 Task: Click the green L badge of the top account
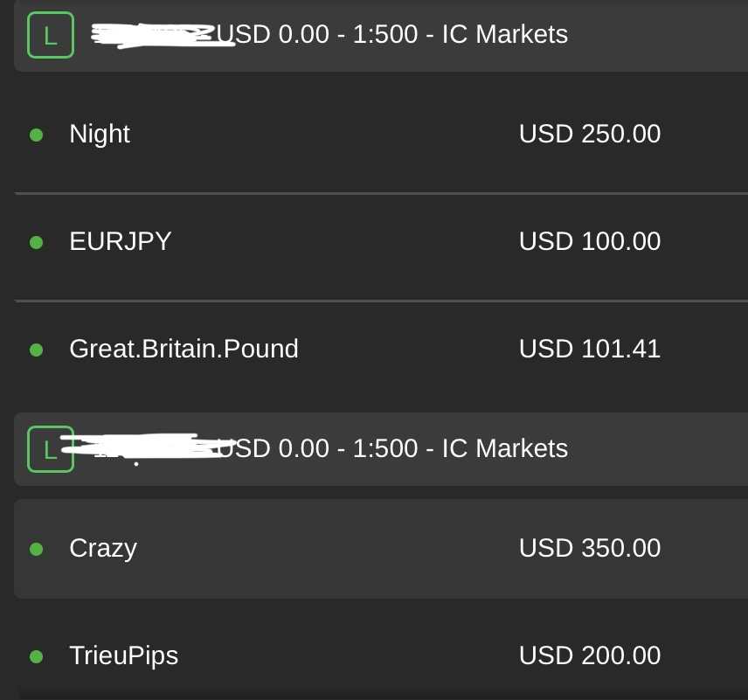(51, 35)
